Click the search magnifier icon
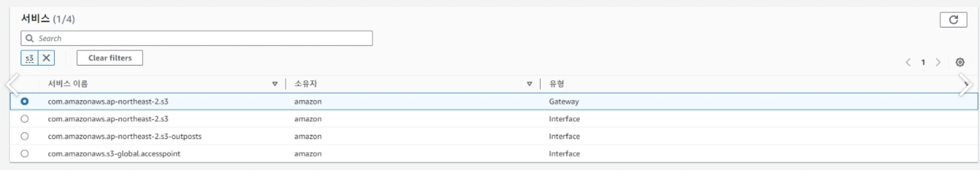Image resolution: width=980 pixels, height=170 pixels. coord(29,39)
